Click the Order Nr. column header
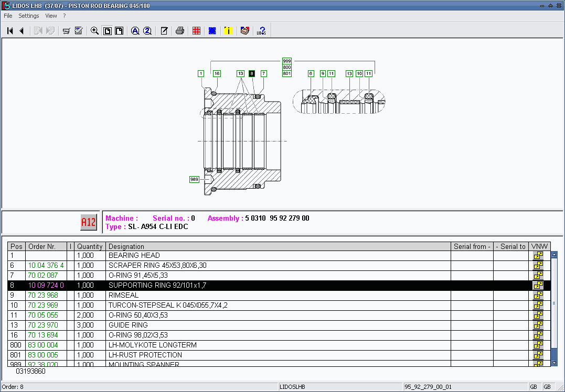 (x=46, y=247)
